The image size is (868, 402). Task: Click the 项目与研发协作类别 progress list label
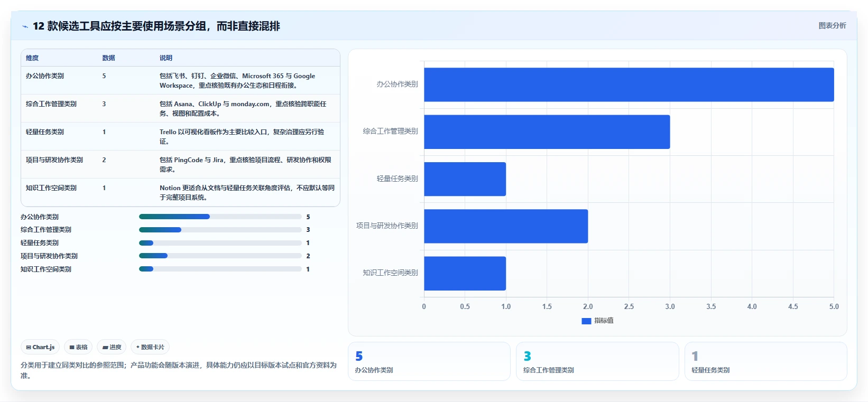[49, 256]
